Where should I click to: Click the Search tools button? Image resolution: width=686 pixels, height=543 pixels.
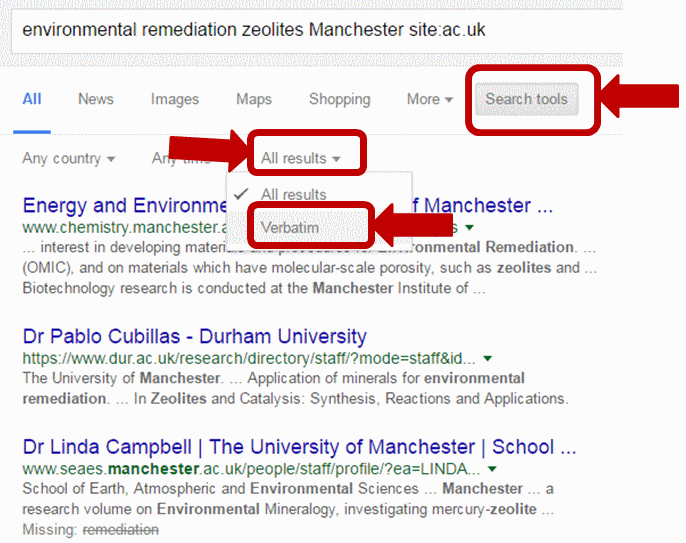[x=527, y=99]
